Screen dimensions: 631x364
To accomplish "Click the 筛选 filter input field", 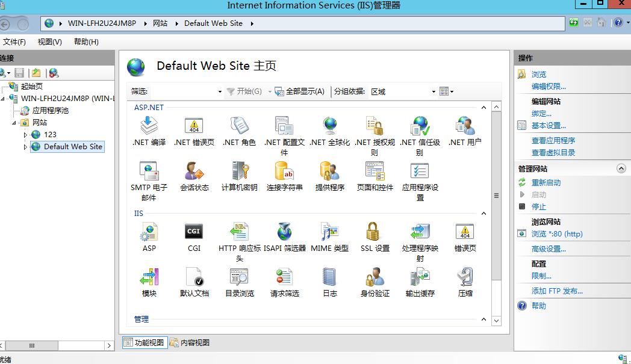I will (182, 91).
